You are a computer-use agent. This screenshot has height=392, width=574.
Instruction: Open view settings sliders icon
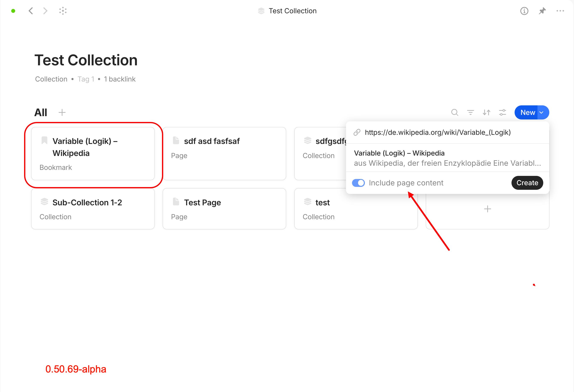503,112
